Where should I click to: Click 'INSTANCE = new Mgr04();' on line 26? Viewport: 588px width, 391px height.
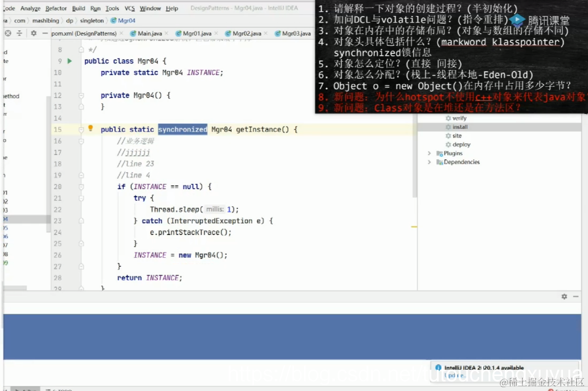181,255
